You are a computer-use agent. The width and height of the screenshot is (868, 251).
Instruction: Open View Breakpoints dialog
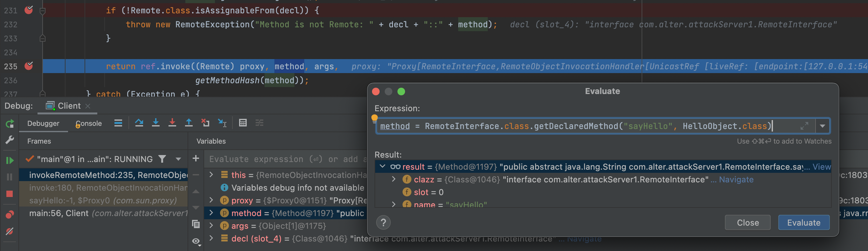pyautogui.click(x=10, y=214)
